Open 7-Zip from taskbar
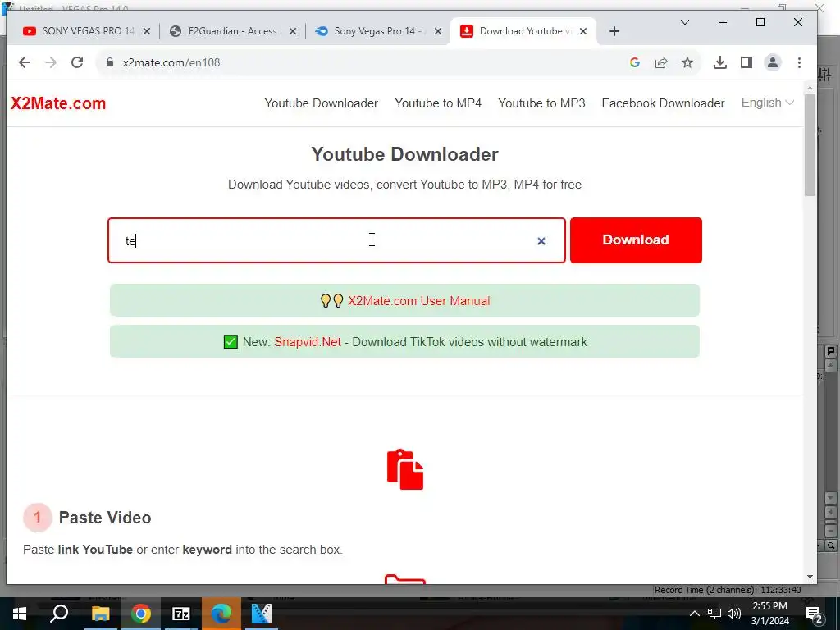This screenshot has width=840, height=630. point(181,614)
